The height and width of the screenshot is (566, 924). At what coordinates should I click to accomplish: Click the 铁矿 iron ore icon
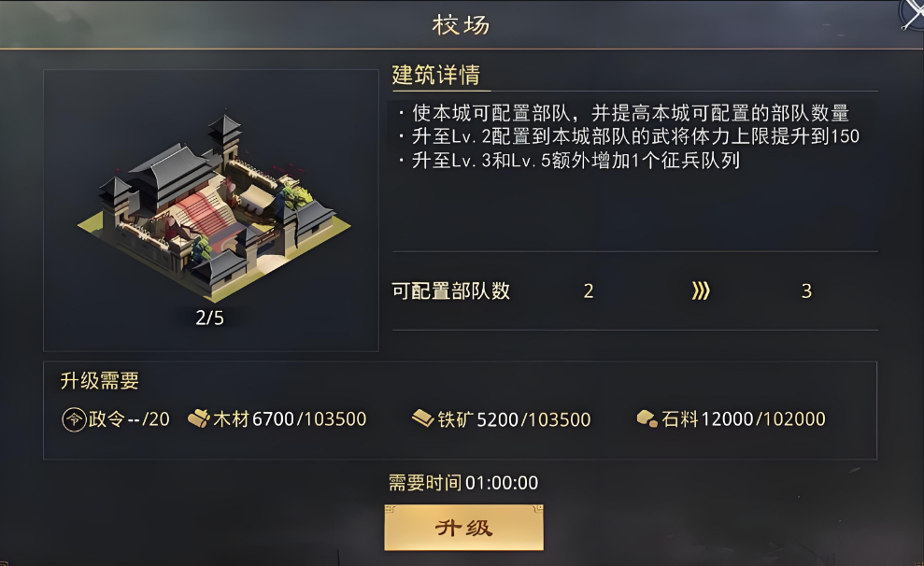[x=422, y=419]
